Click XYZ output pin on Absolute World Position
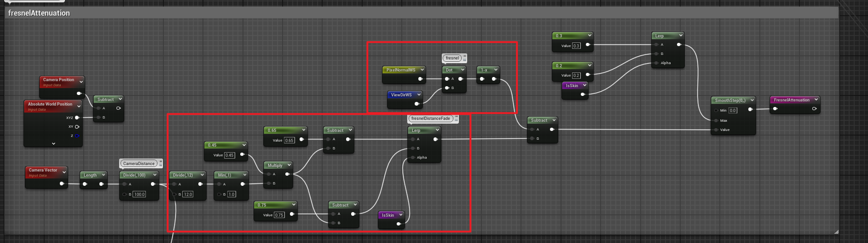This screenshot has width=868, height=243. coord(77,118)
